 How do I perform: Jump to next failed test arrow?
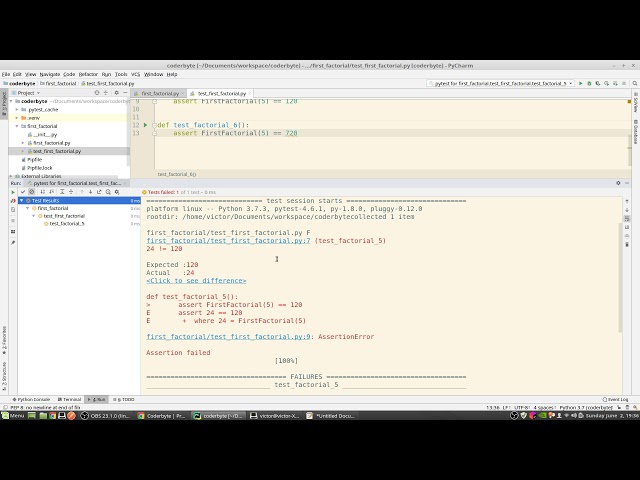point(90,192)
